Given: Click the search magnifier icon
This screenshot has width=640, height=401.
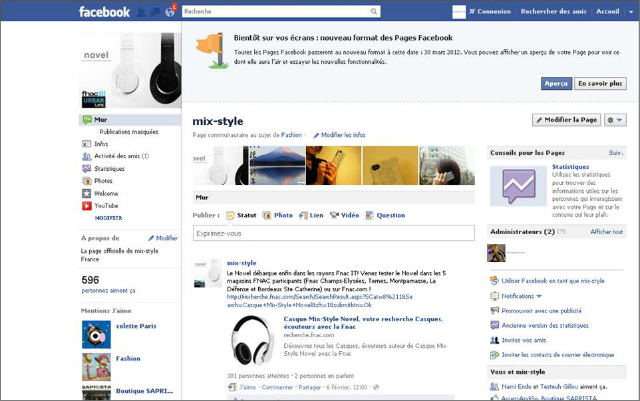Looking at the screenshot, I should (x=373, y=11).
